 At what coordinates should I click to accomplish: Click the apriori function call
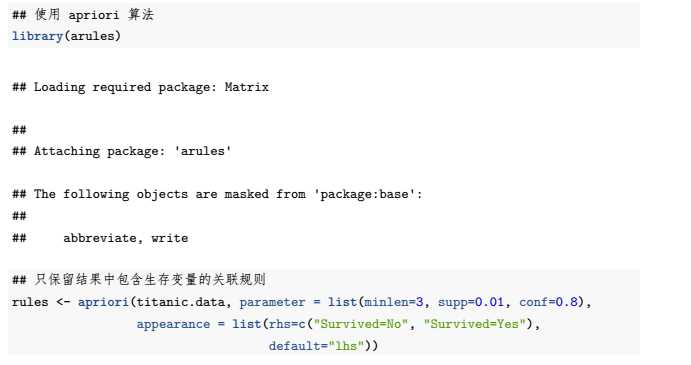(x=104, y=302)
